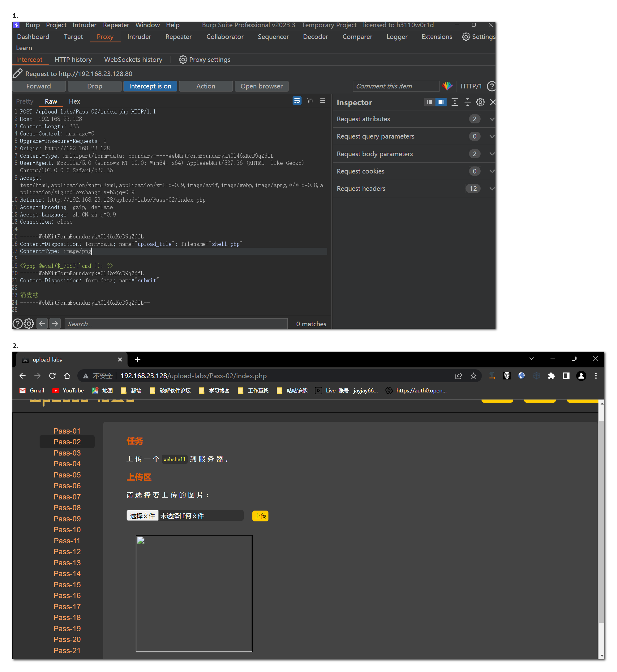The image size is (617, 672).
Task: Bookmark page with the star icon
Action: click(473, 376)
